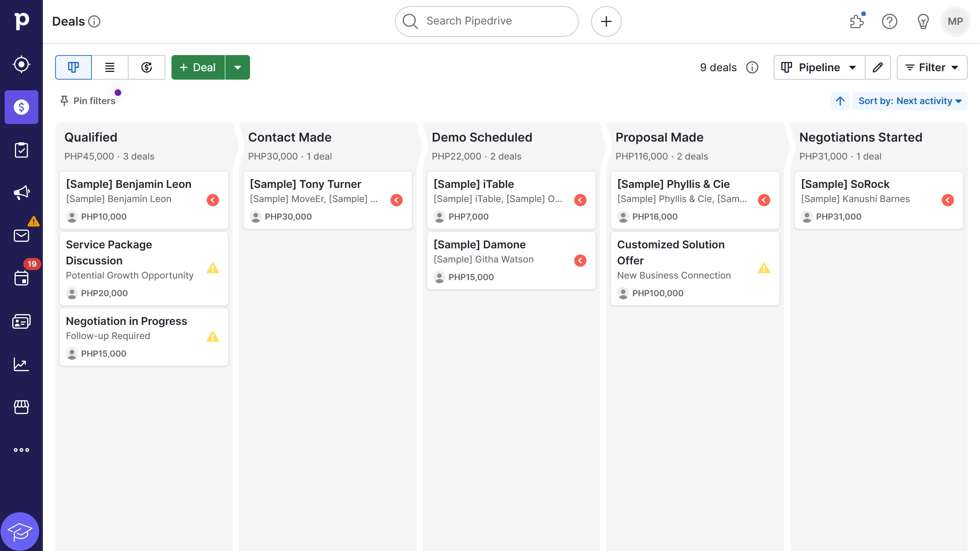Screen dimensions: 980x551
Task: Open the Contacts icon in sidebar
Action: 21,321
